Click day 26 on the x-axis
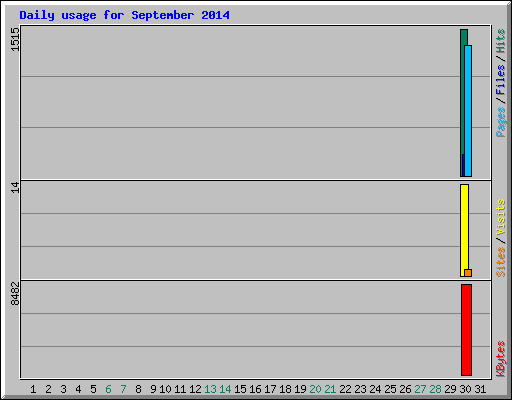 (x=405, y=389)
